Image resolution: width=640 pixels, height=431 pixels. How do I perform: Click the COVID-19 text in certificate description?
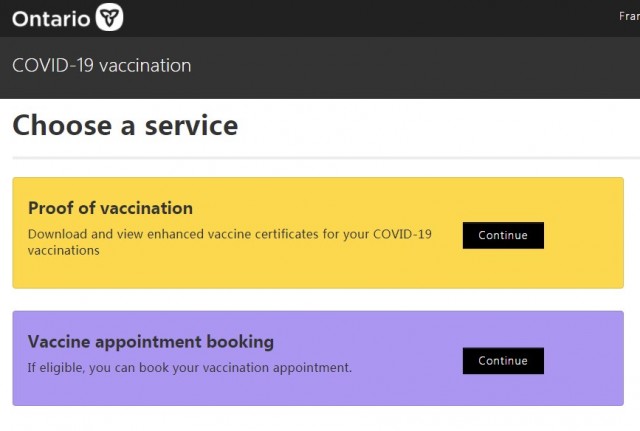point(402,234)
